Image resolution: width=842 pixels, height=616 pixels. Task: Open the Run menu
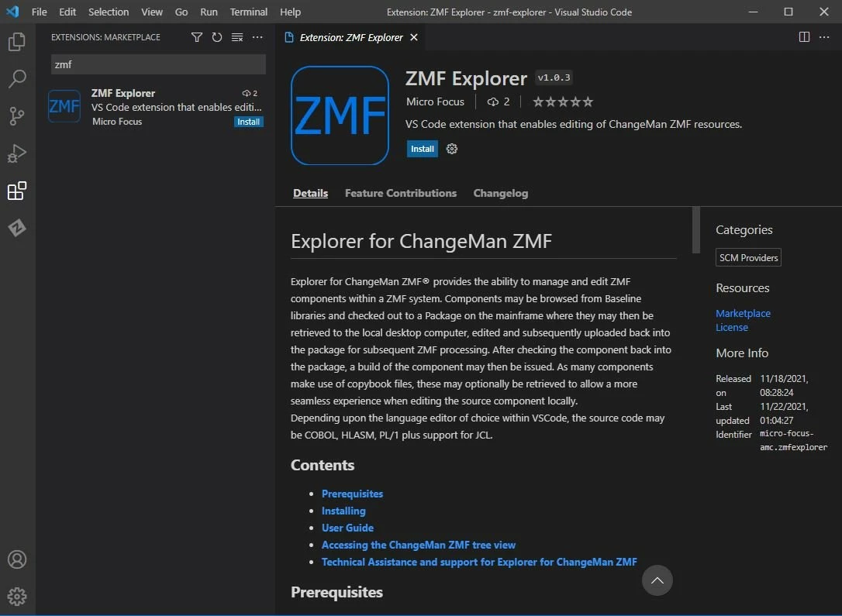tap(209, 12)
